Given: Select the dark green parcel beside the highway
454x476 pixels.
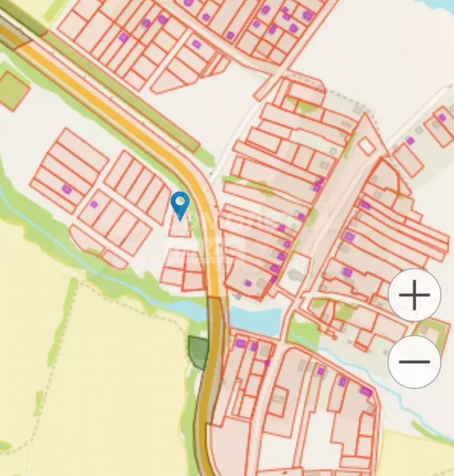Looking at the screenshot, I should (198, 353).
